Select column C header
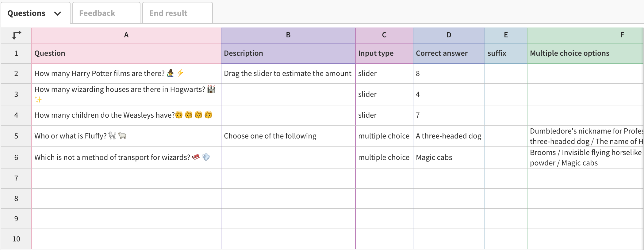Screen dimensions: 644x250 384,35
